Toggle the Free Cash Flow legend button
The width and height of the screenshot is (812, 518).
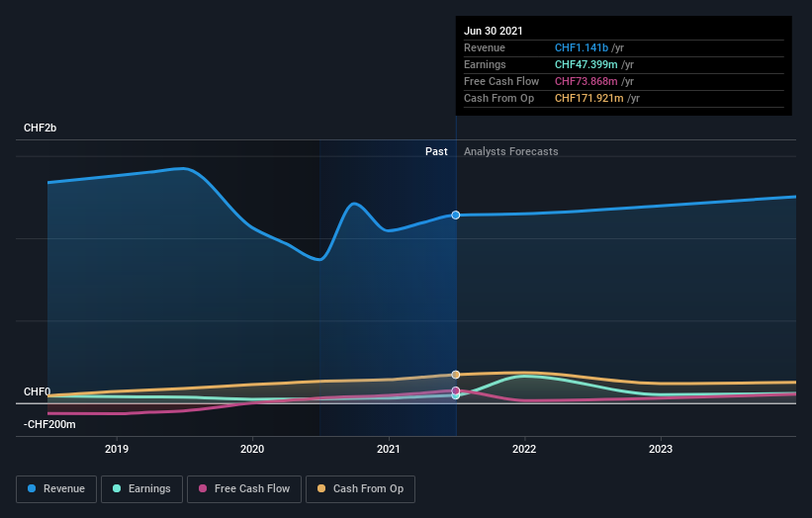pos(244,489)
